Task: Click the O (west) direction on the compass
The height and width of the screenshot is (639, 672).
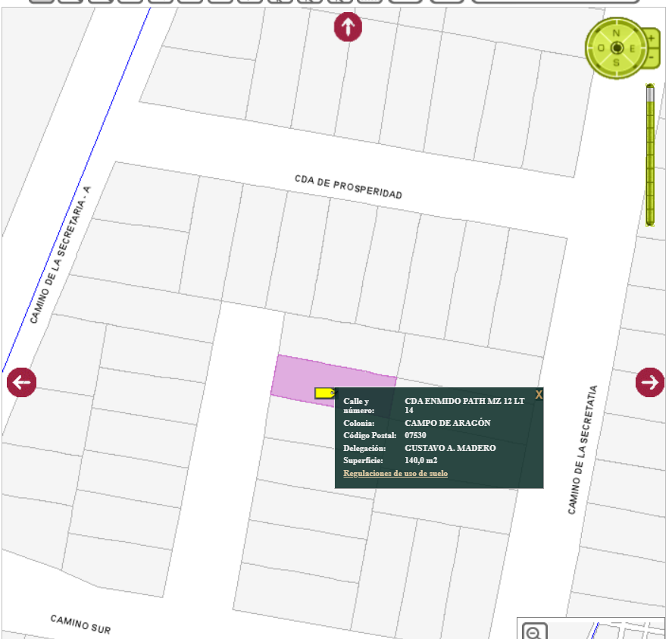Action: (x=601, y=48)
